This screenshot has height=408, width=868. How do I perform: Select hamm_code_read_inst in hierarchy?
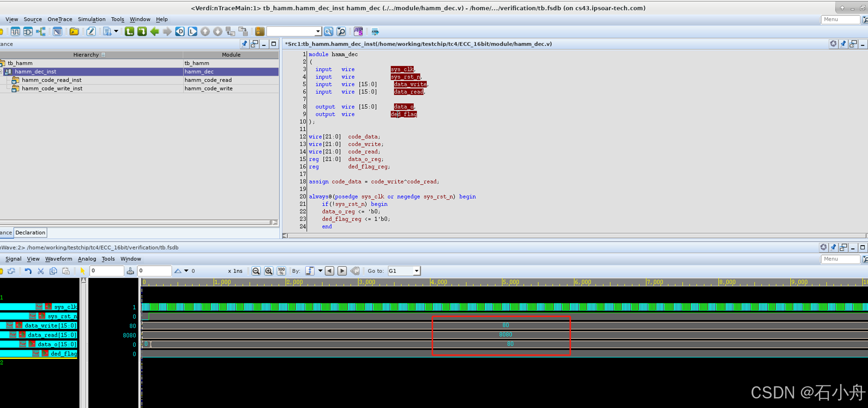point(52,80)
